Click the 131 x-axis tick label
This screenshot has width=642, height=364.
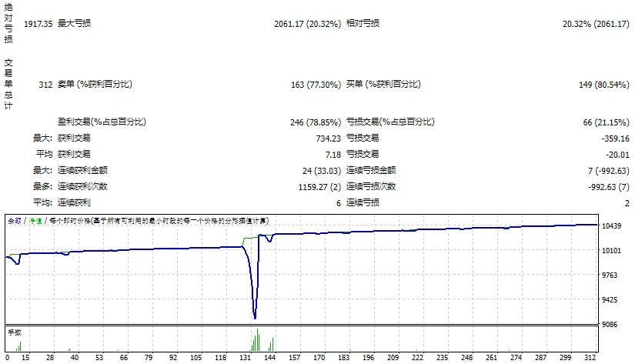(x=246, y=357)
